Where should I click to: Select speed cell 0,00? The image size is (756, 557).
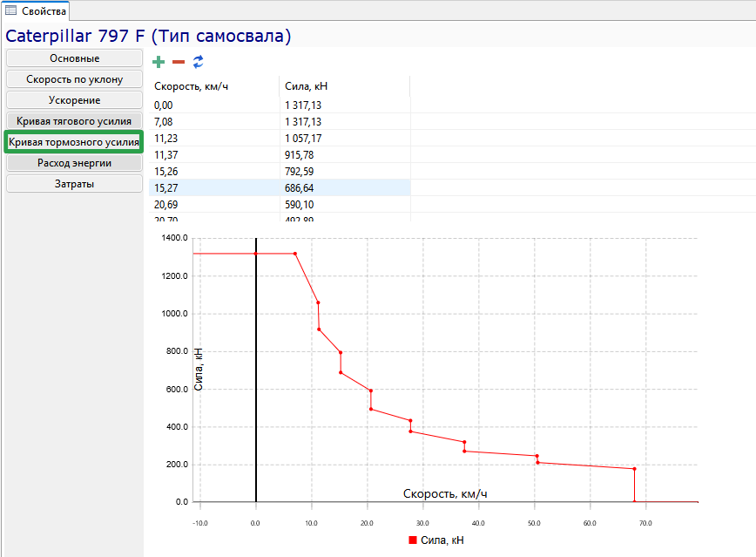pos(214,105)
